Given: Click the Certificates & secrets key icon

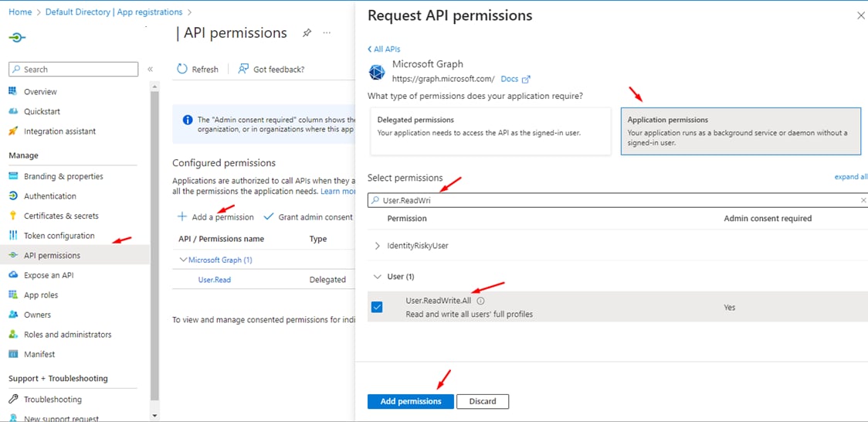Looking at the screenshot, I should [13, 216].
